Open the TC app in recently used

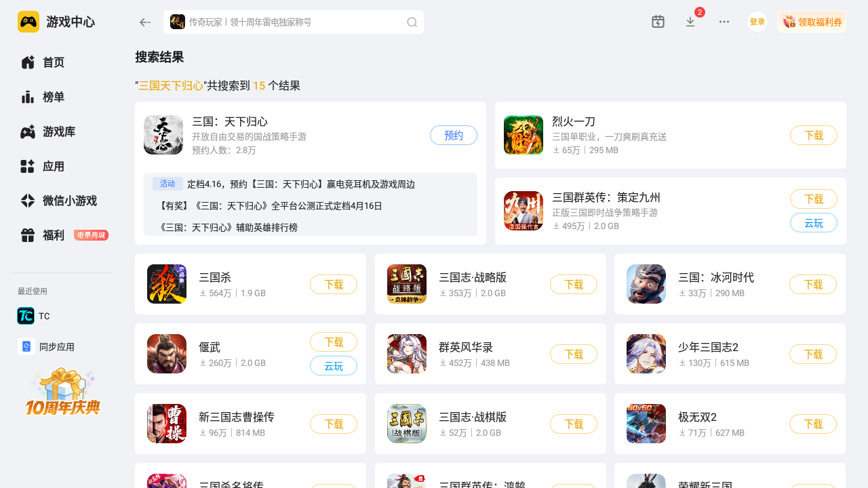click(x=35, y=316)
